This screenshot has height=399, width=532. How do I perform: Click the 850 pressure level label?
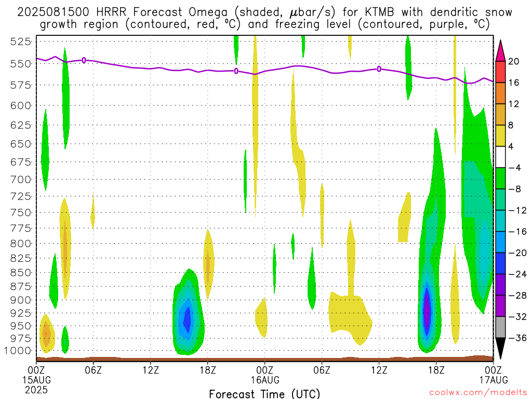coord(20,272)
